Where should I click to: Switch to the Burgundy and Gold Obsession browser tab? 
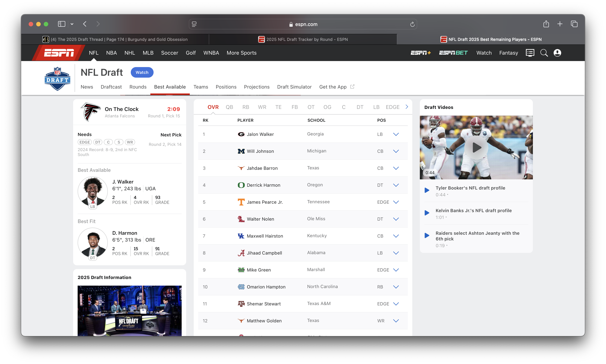coord(115,39)
